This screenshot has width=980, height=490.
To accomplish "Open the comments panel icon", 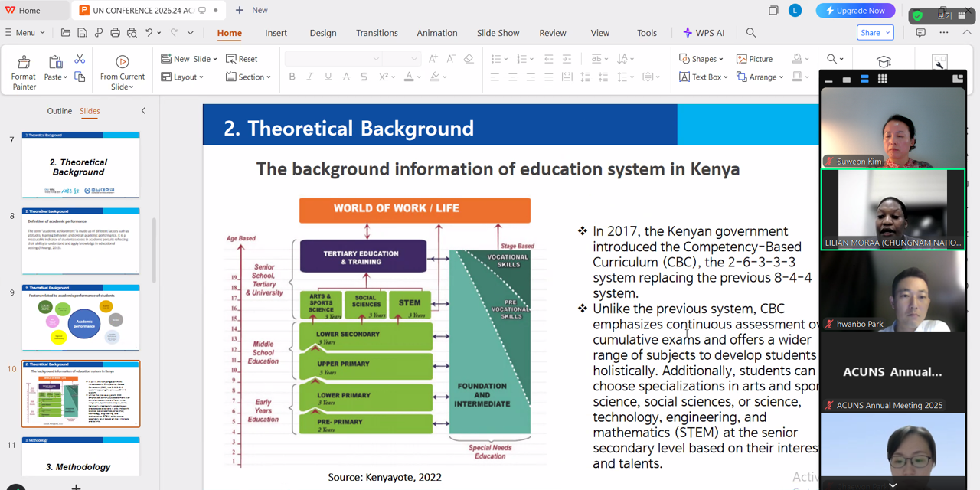I will (x=920, y=33).
